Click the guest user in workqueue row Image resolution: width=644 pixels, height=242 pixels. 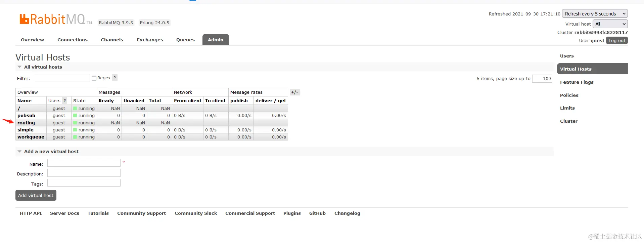pyautogui.click(x=59, y=137)
